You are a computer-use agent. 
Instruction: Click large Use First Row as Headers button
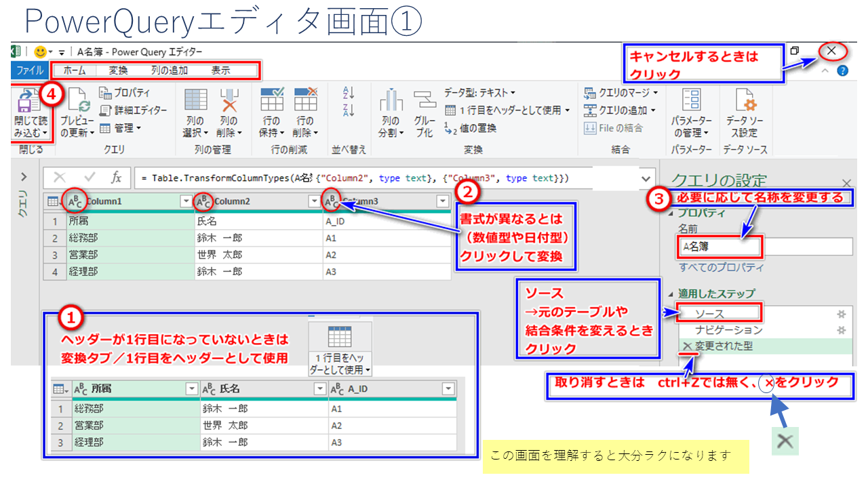point(340,350)
